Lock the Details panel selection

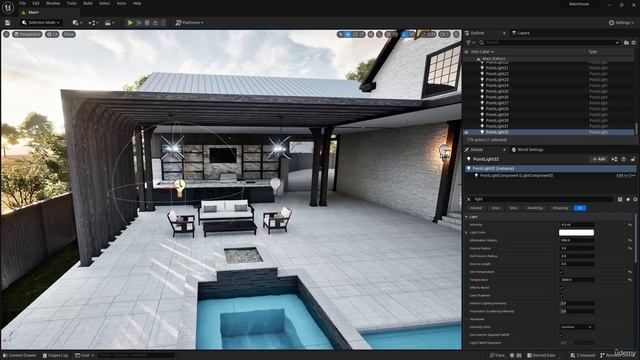pyautogui.click(x=633, y=159)
